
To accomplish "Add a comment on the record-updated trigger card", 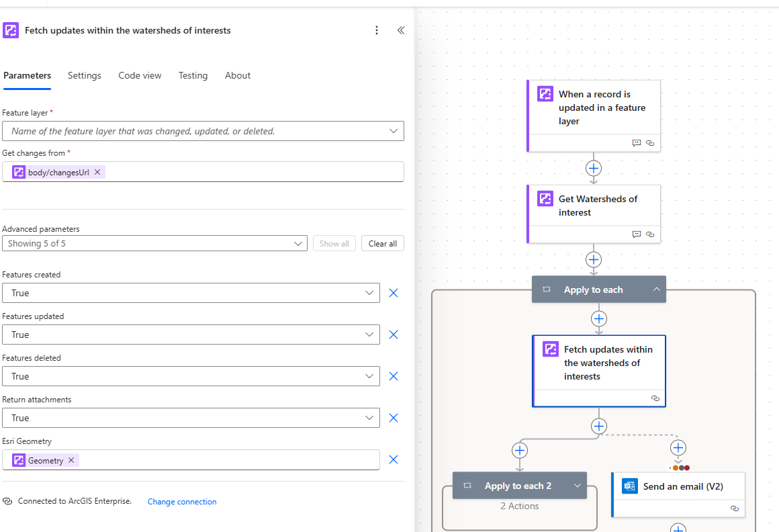I will click(x=636, y=142).
